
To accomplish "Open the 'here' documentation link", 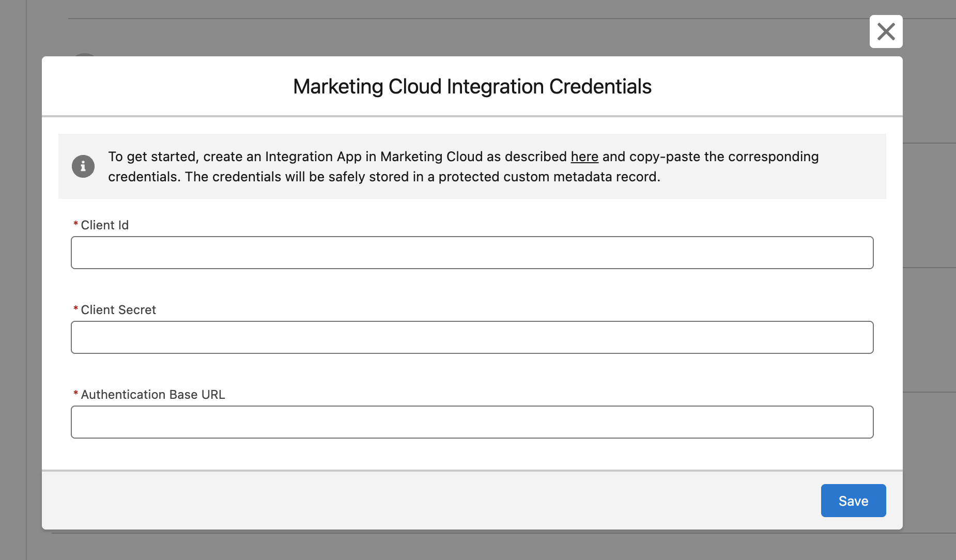I will (584, 157).
